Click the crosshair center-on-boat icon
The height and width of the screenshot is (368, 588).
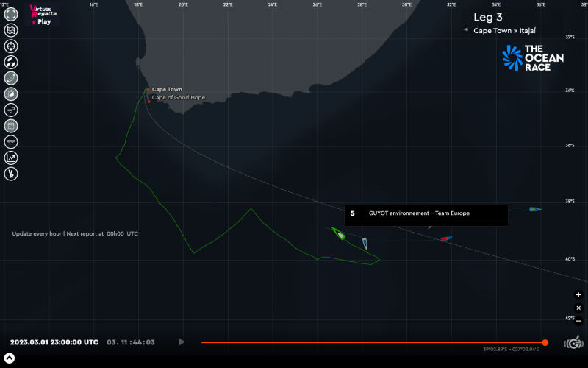11,46
